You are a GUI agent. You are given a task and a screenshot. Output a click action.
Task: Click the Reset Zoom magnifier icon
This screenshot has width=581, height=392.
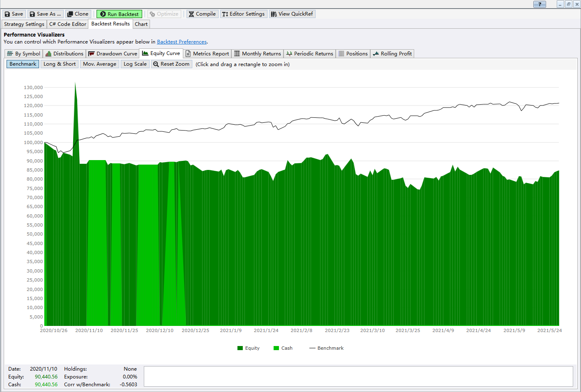pos(156,64)
